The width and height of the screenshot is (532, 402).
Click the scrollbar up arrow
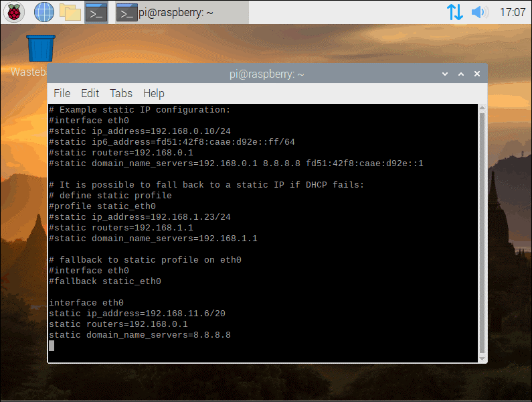[482, 108]
